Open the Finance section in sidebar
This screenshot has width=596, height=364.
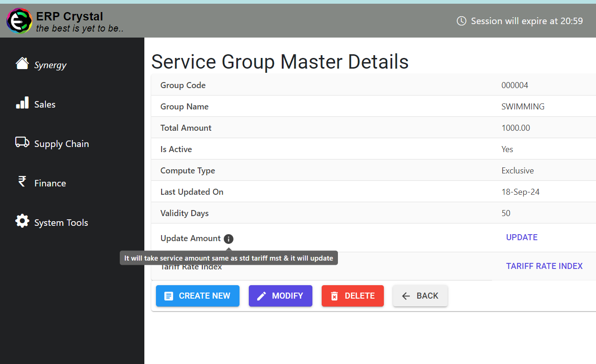50,183
